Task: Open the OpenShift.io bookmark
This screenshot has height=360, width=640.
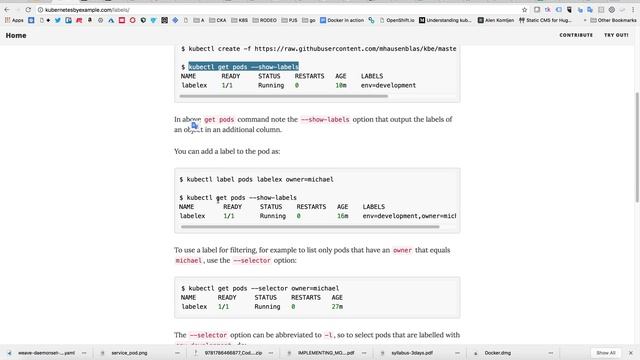Action: 397,20
